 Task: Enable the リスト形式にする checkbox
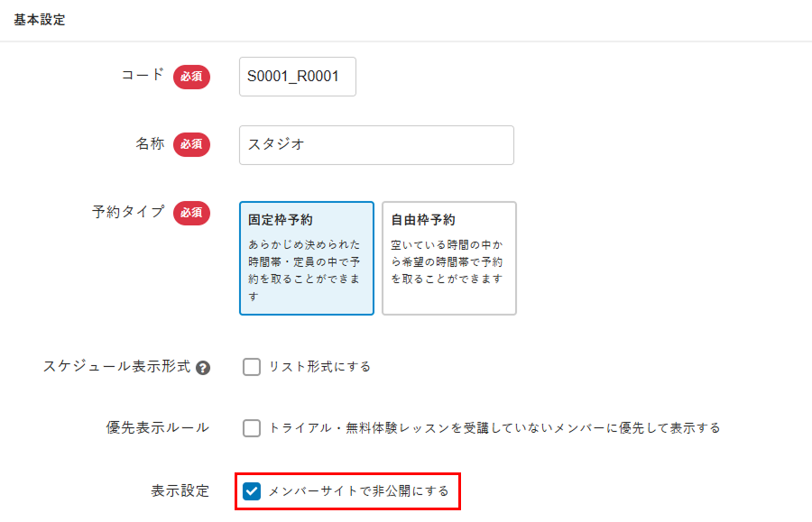(252, 367)
